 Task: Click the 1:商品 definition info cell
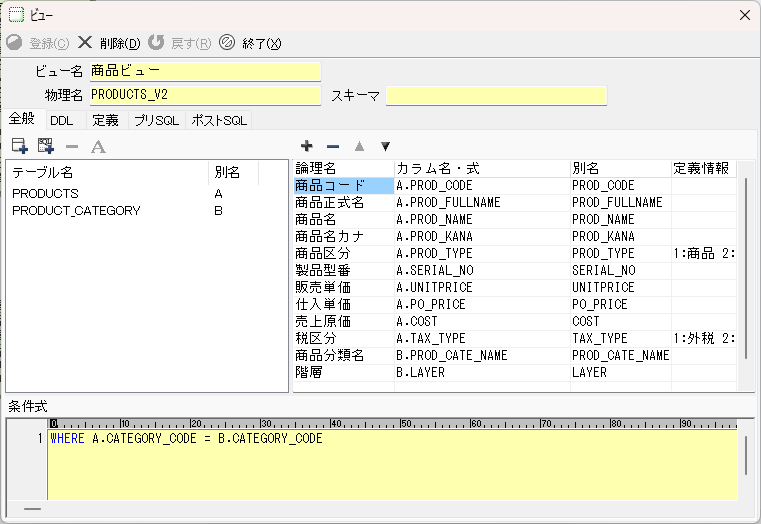704,253
